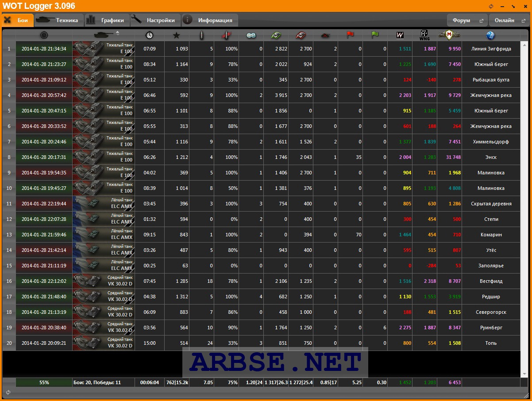Click map name Комарин
Image resolution: width=532 pixels, height=401 pixels.
coord(491,235)
